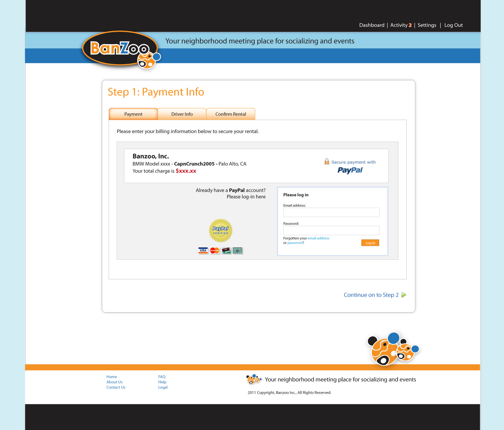Image resolution: width=504 pixels, height=430 pixels.
Task: Open Dashboard from top navigation
Action: (372, 25)
